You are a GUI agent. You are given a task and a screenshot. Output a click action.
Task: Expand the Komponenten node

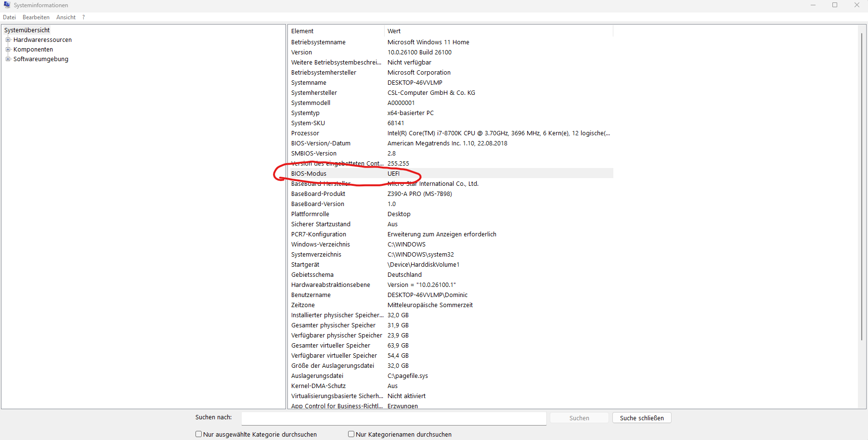click(8, 50)
